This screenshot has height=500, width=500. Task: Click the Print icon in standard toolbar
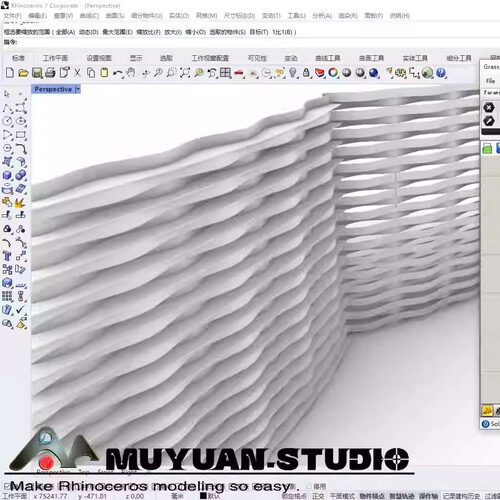click(50, 73)
